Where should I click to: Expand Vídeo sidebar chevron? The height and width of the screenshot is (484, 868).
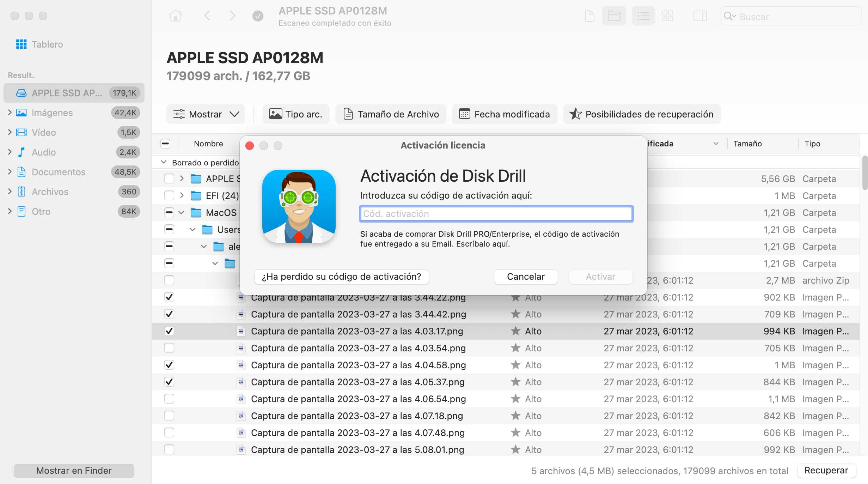[x=10, y=132]
